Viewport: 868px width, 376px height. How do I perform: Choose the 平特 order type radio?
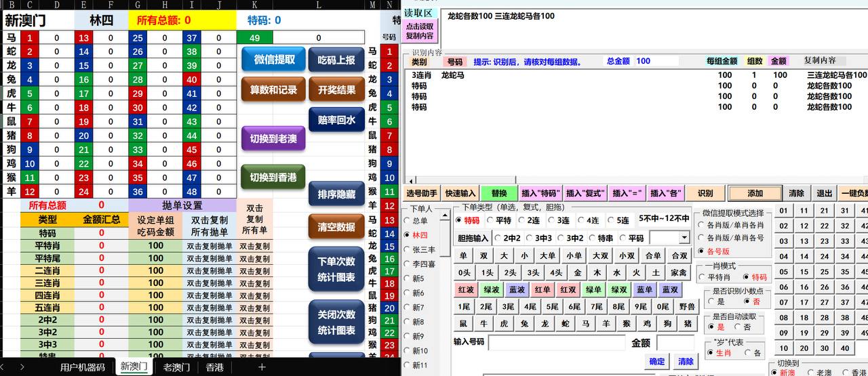point(499,220)
